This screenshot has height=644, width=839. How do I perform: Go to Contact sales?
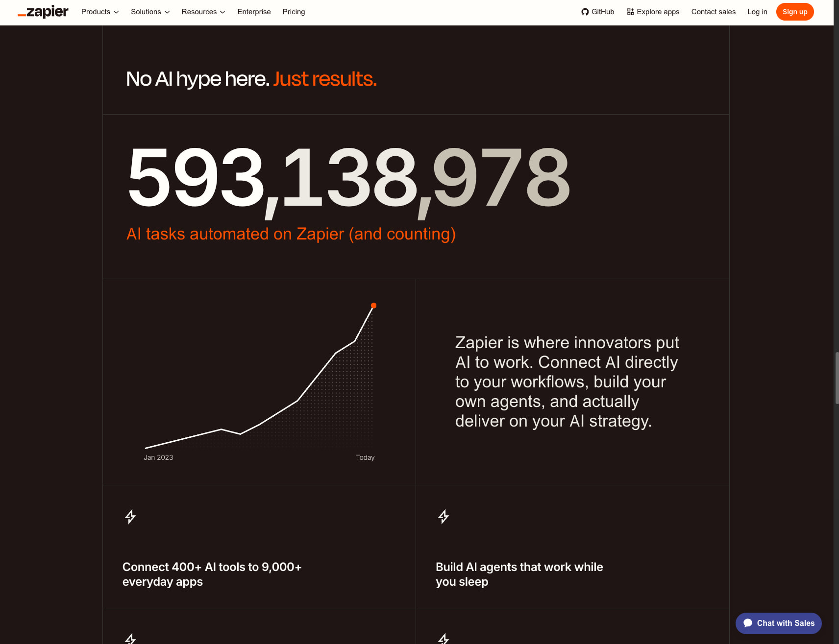coord(713,12)
